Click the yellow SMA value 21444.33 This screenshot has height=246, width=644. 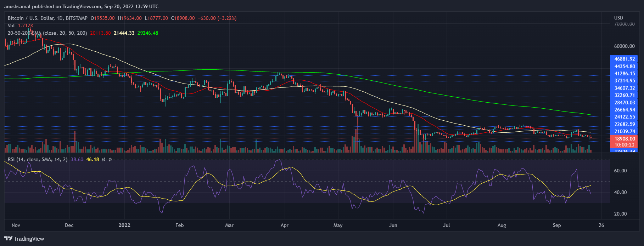coord(124,33)
